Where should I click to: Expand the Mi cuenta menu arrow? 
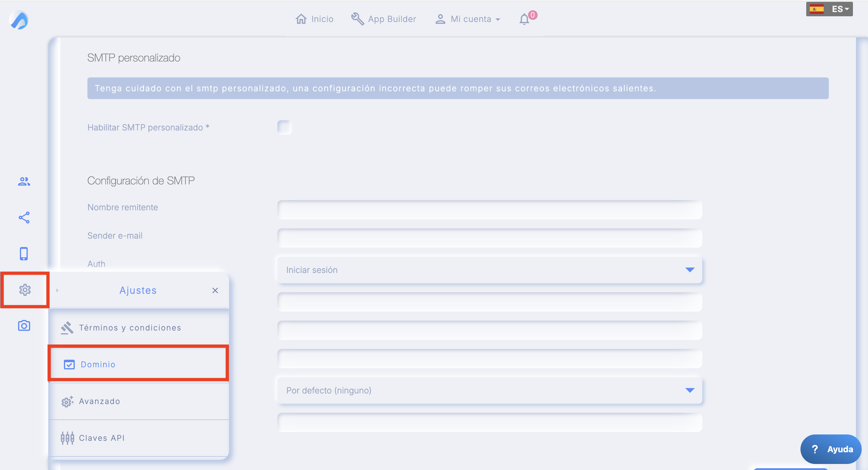click(x=498, y=20)
